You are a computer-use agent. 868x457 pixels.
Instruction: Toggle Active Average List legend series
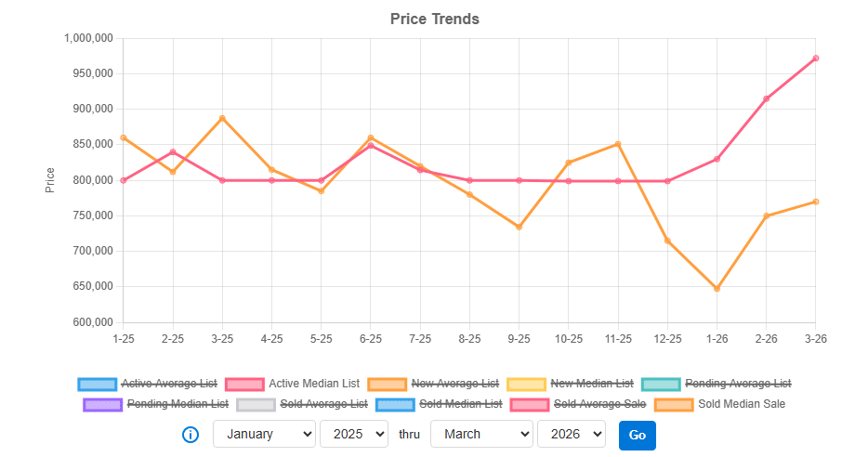pos(169,384)
